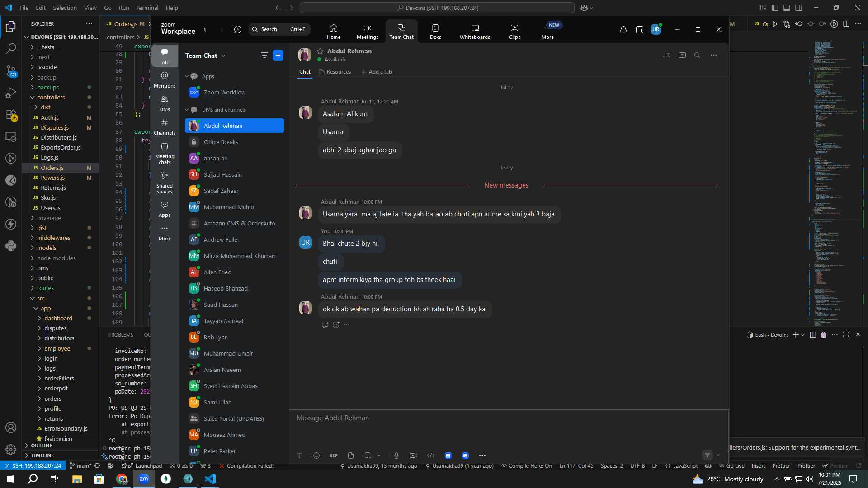Open the GIF picker in composer
The height and width of the screenshot is (488, 868).
pos(334,455)
